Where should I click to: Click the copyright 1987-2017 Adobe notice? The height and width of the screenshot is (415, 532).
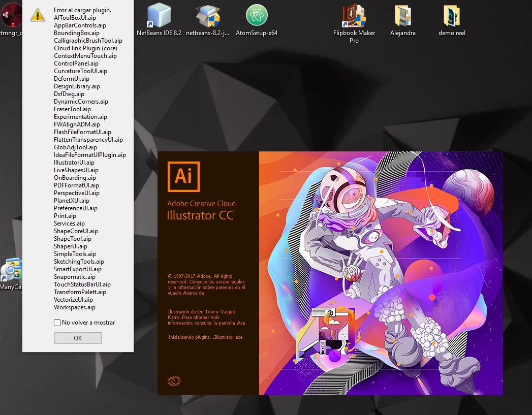pos(206,284)
